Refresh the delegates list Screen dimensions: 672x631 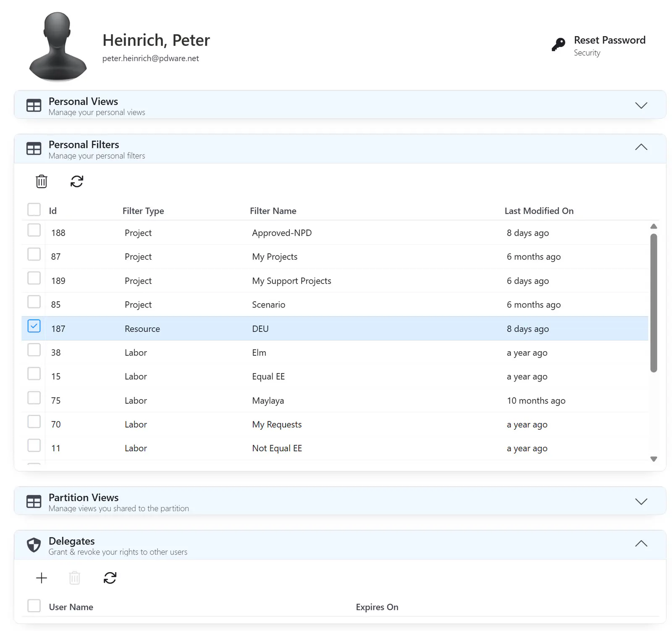pyautogui.click(x=110, y=578)
